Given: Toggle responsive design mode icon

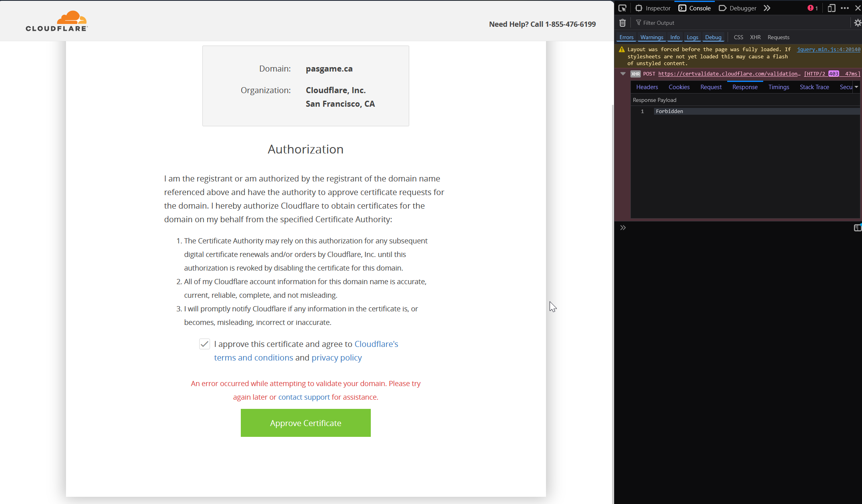Looking at the screenshot, I should click(x=831, y=8).
